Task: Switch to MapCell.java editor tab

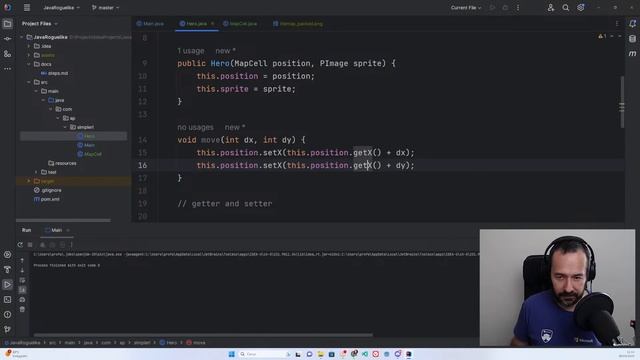Action: point(240,24)
